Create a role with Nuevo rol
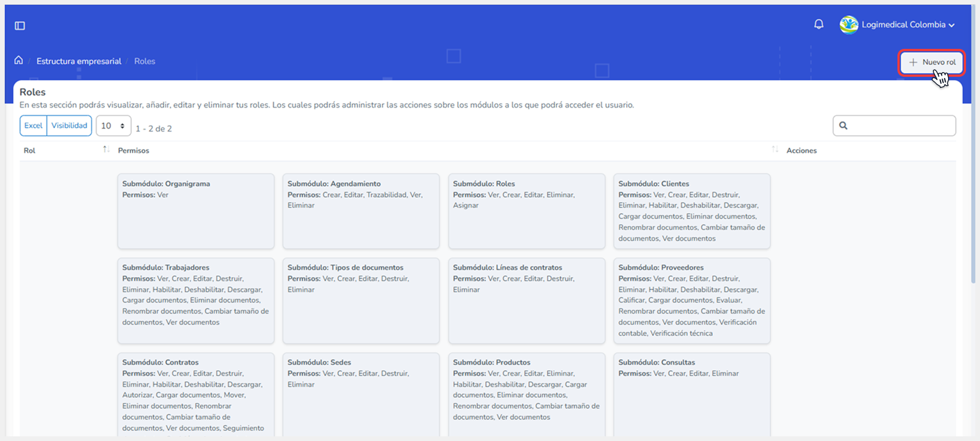This screenshot has height=441, width=980. pyautogui.click(x=932, y=62)
